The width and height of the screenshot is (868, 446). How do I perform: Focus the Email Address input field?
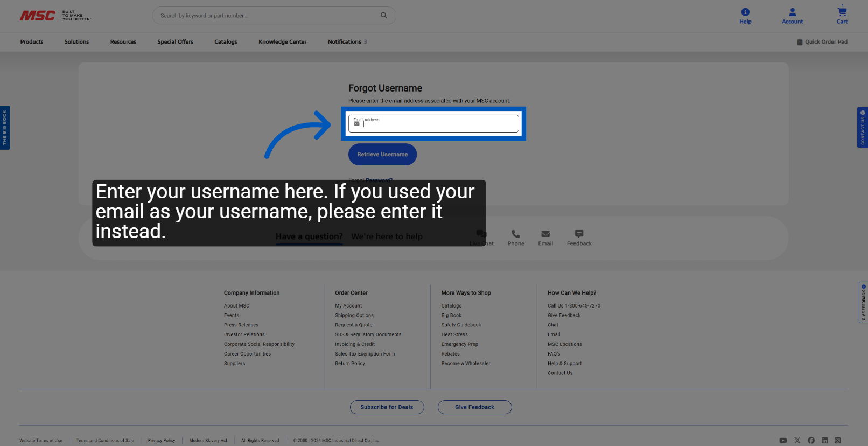[433, 123]
